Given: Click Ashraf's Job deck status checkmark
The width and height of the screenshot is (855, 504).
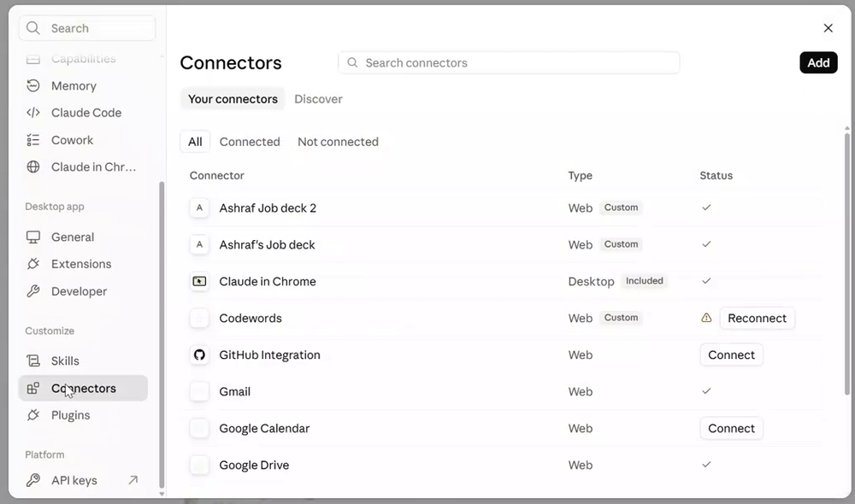Looking at the screenshot, I should coord(706,244).
